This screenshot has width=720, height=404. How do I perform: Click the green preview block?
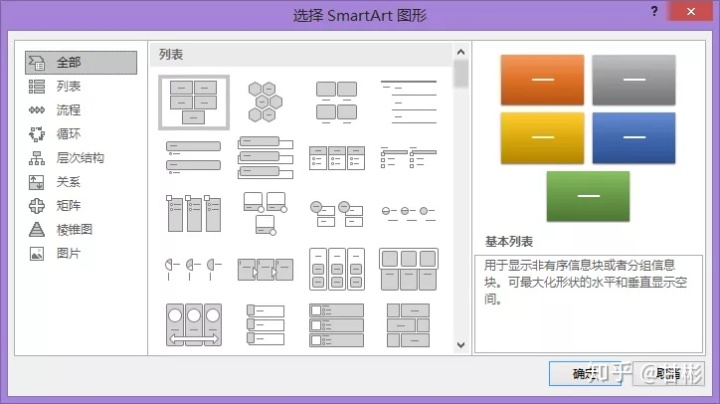pos(588,196)
